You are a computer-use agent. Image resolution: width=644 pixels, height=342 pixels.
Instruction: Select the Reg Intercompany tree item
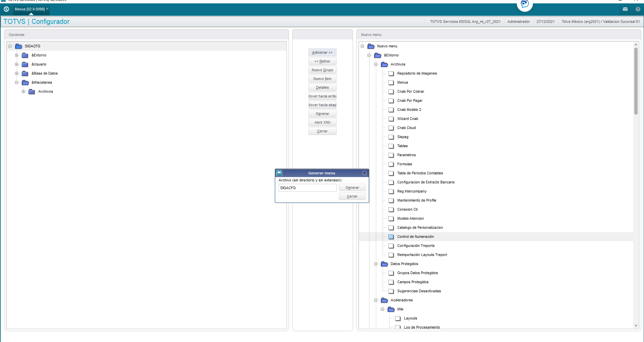coord(412,191)
